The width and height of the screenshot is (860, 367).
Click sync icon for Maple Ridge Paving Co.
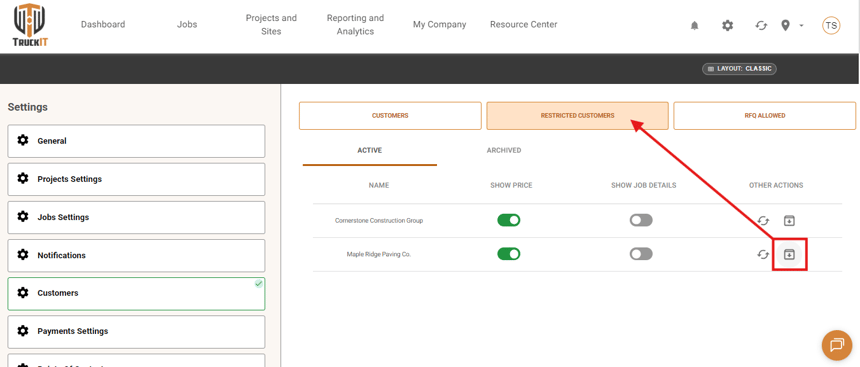[x=763, y=255]
